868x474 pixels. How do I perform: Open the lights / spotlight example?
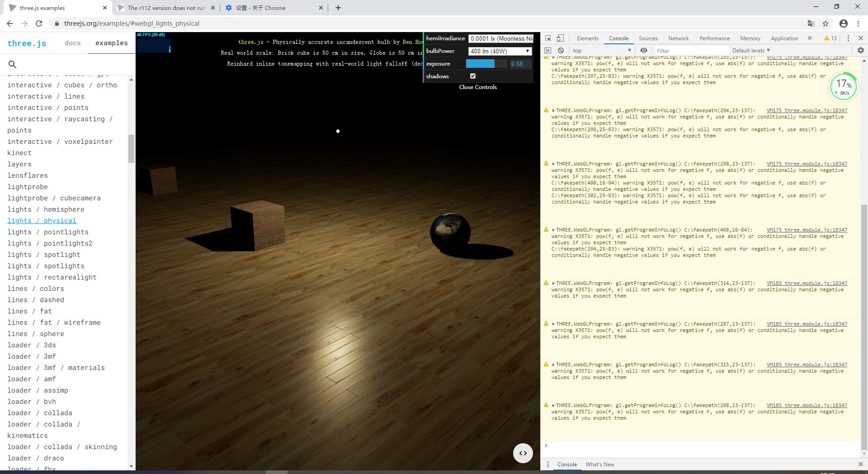[x=44, y=255]
